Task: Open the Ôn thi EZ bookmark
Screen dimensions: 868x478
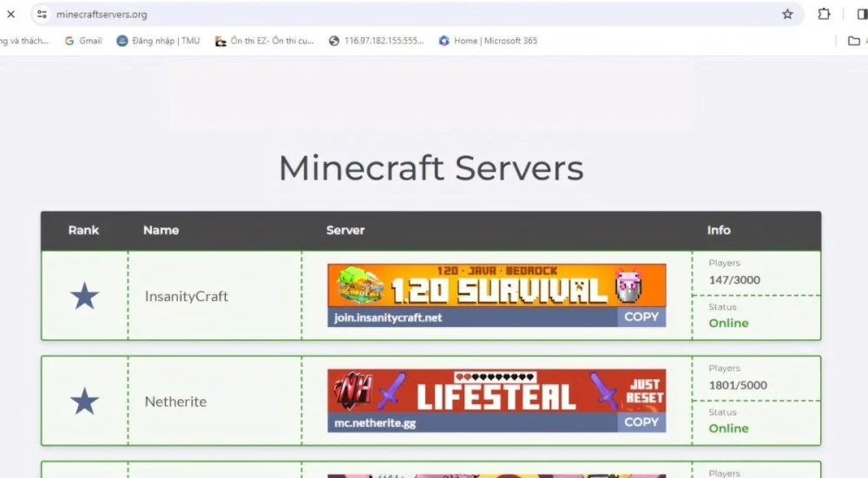Action: [265, 41]
